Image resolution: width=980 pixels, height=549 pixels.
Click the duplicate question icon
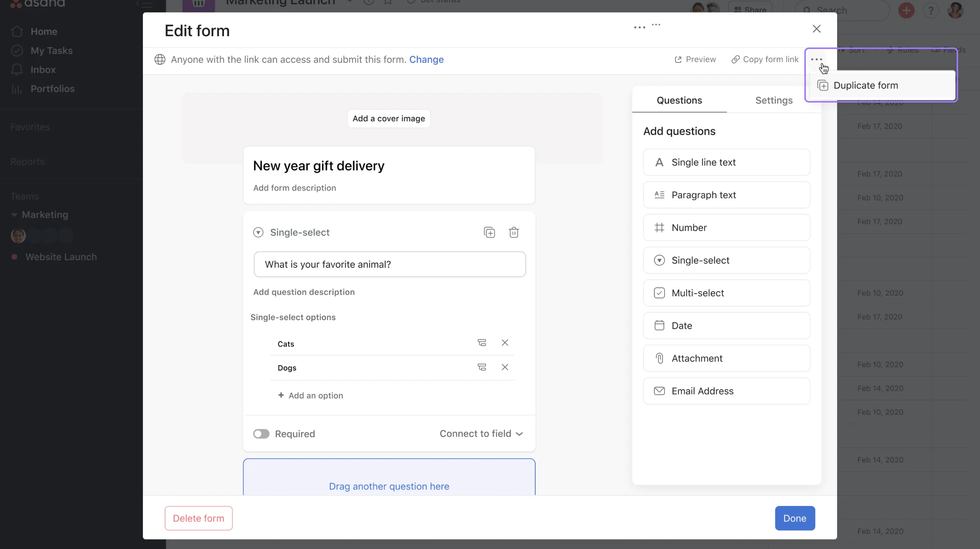[x=489, y=232]
